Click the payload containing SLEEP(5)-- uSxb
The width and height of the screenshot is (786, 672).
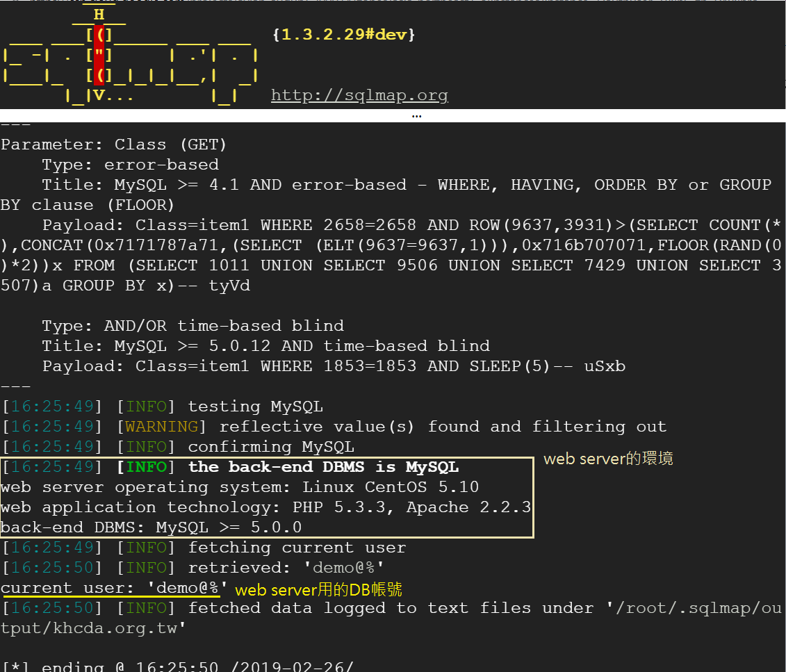coord(334,366)
